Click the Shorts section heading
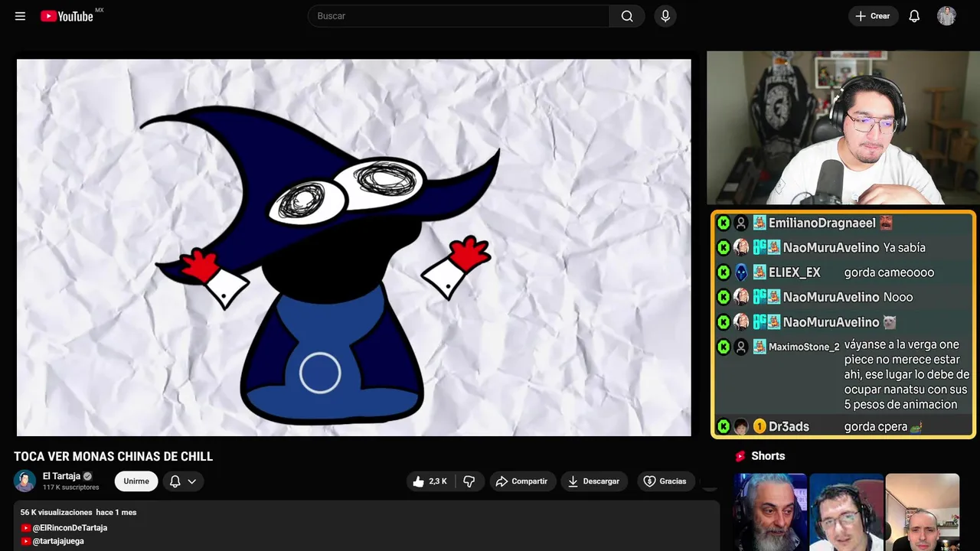The height and width of the screenshot is (551, 980). [768, 456]
